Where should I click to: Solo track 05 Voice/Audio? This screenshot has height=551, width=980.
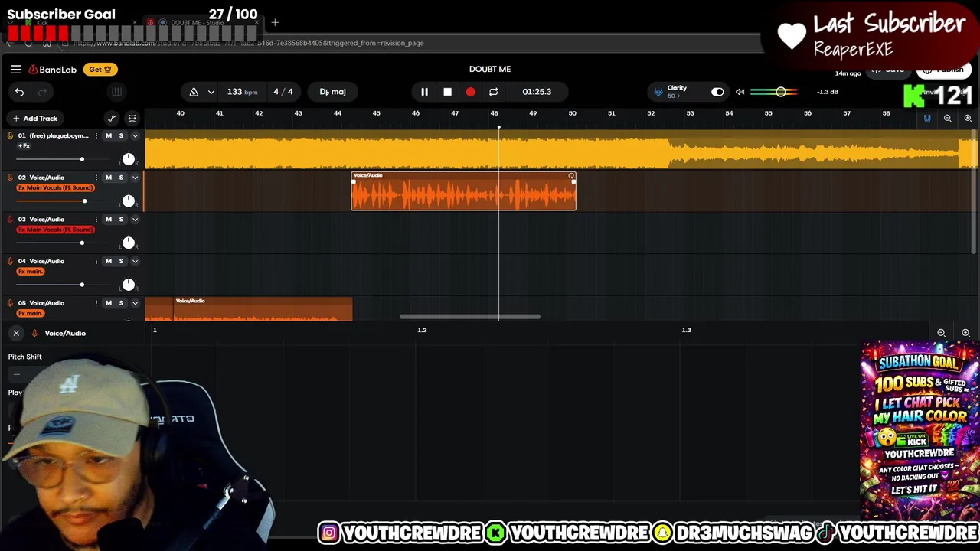point(120,303)
